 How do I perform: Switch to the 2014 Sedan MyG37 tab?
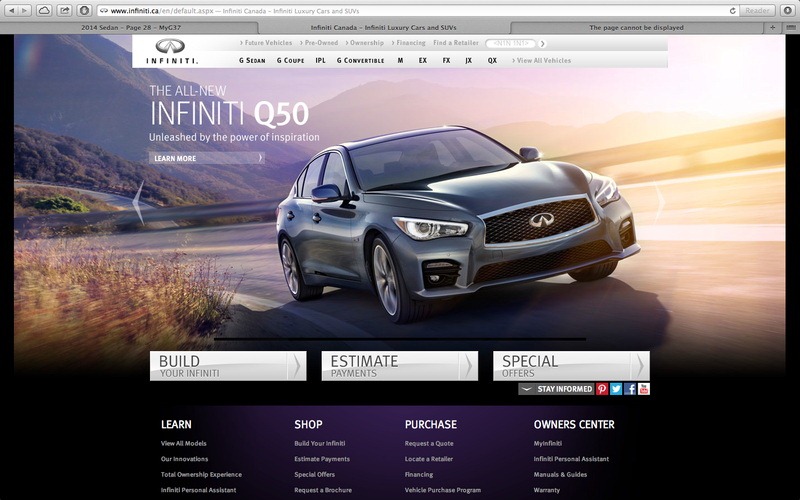(131, 28)
